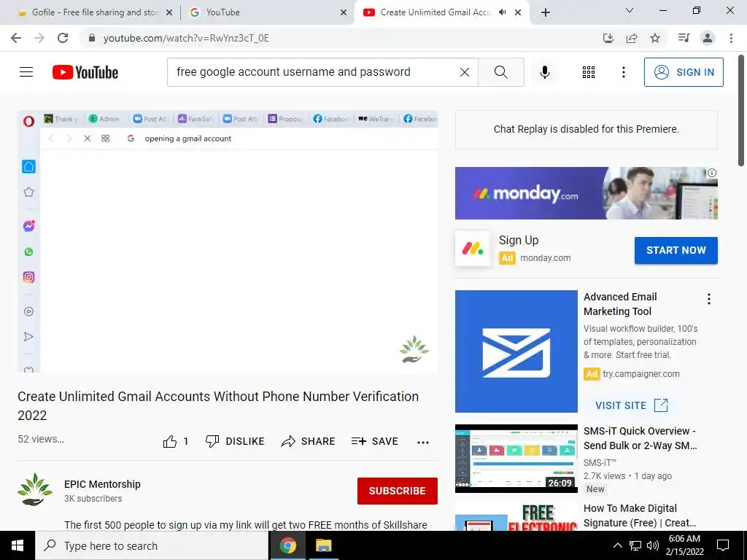Expand the tab search chevron
This screenshot has height=560, width=747.
[x=629, y=10]
